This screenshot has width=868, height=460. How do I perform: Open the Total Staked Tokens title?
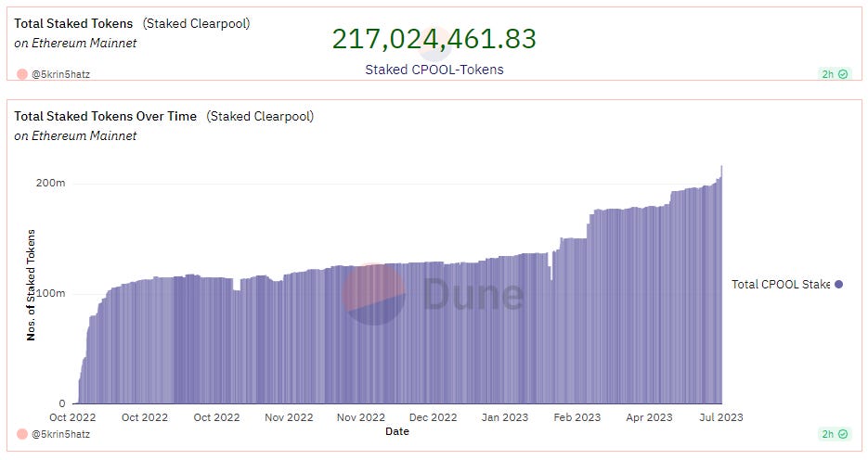[x=73, y=24]
